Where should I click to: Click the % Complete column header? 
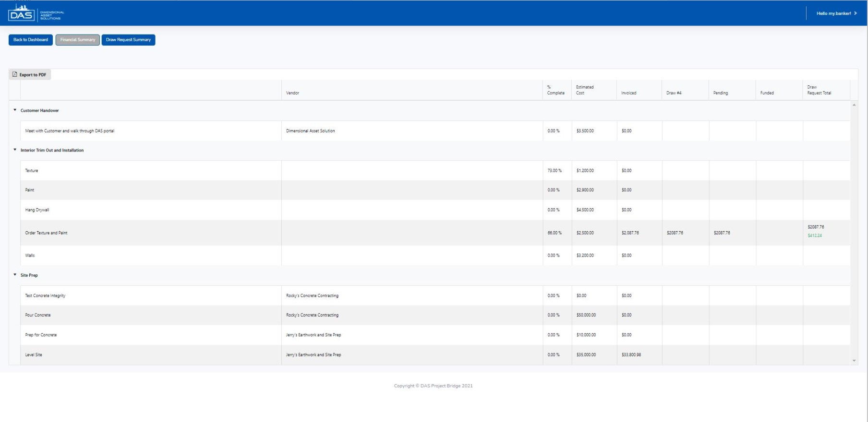point(555,90)
